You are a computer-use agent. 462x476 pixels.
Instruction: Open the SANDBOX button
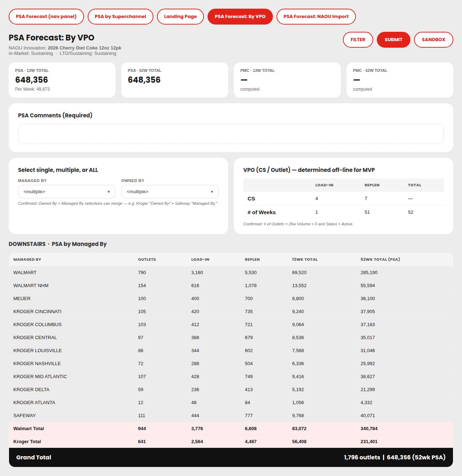coord(433,40)
